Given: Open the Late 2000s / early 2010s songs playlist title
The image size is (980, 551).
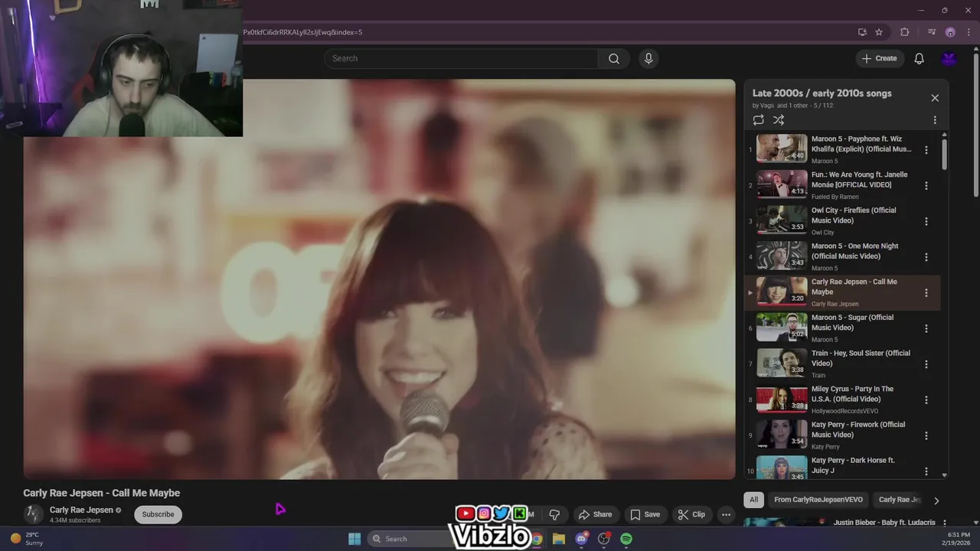Looking at the screenshot, I should pyautogui.click(x=822, y=93).
